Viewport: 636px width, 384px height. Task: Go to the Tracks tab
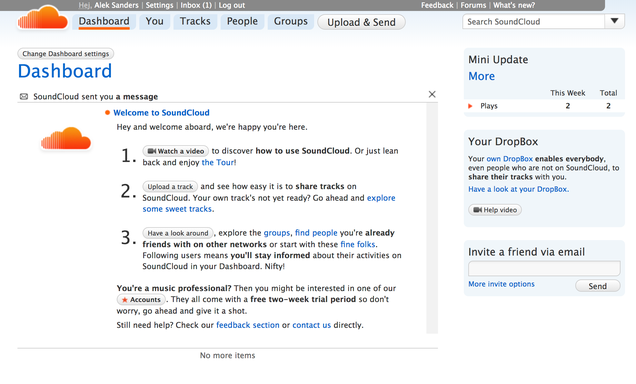tap(195, 21)
